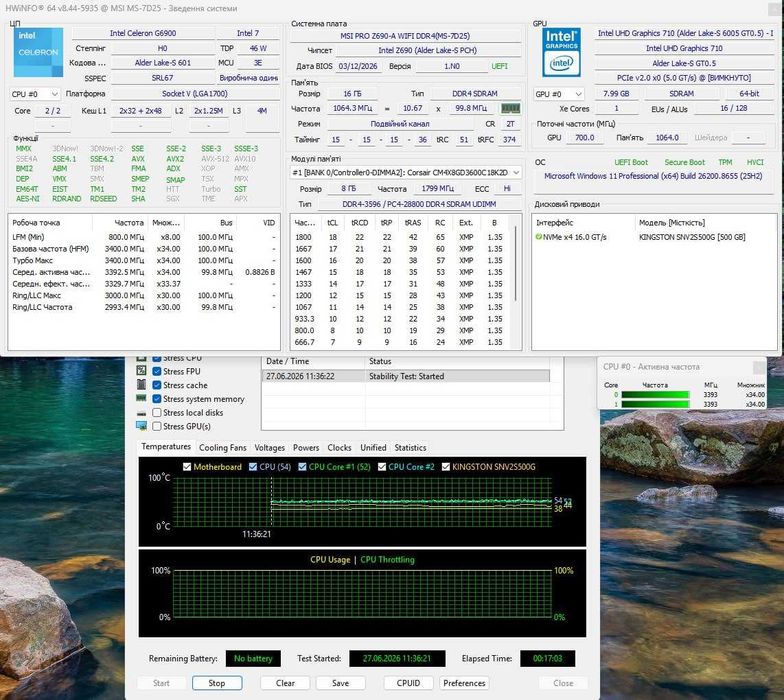784x700 pixels.
Task: Hide CPU Core #2 temperature line
Action: 382,467
